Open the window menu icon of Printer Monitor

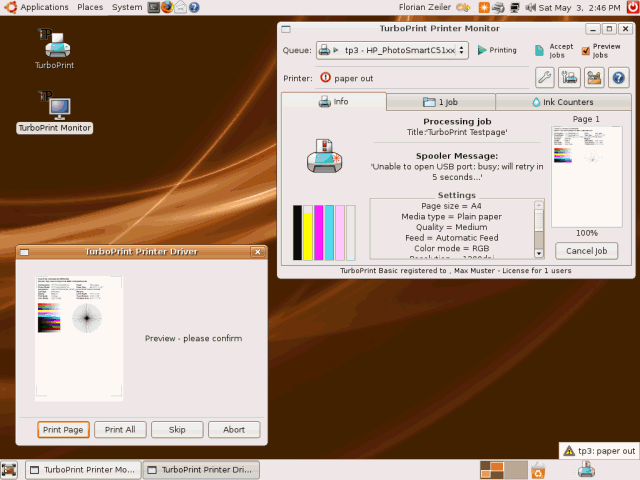point(286,29)
